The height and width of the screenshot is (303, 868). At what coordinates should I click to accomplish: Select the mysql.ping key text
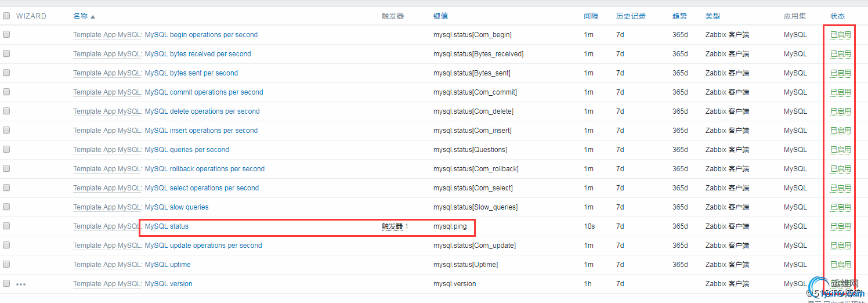(x=450, y=226)
